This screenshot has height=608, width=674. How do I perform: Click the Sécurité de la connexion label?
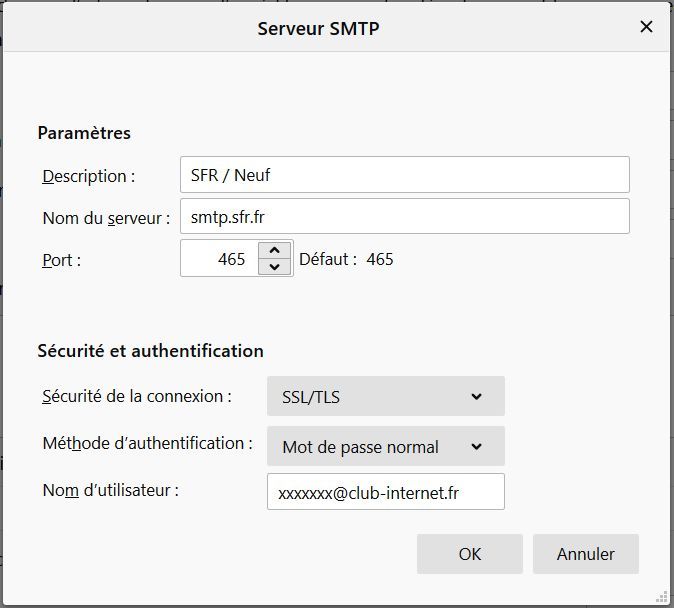click(x=137, y=396)
